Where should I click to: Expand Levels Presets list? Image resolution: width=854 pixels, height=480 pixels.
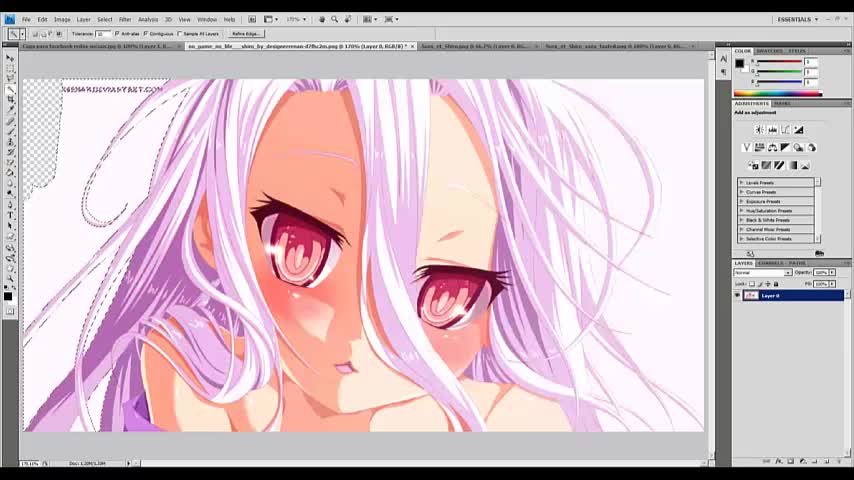[x=742, y=183]
